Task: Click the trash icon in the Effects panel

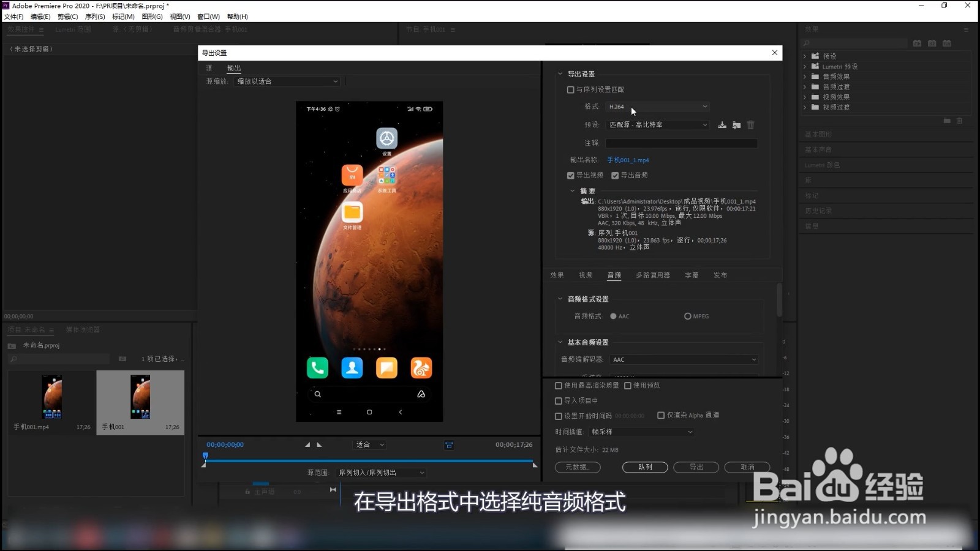Action: pos(959,120)
